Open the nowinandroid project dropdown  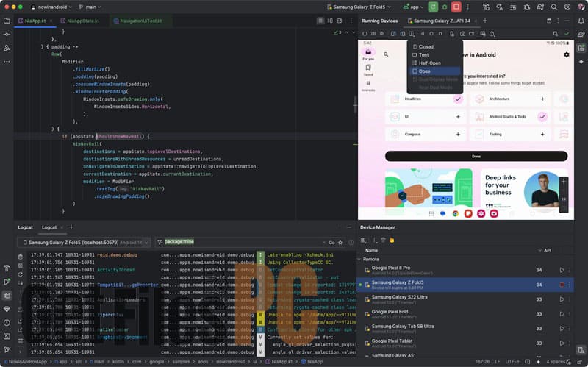point(51,7)
